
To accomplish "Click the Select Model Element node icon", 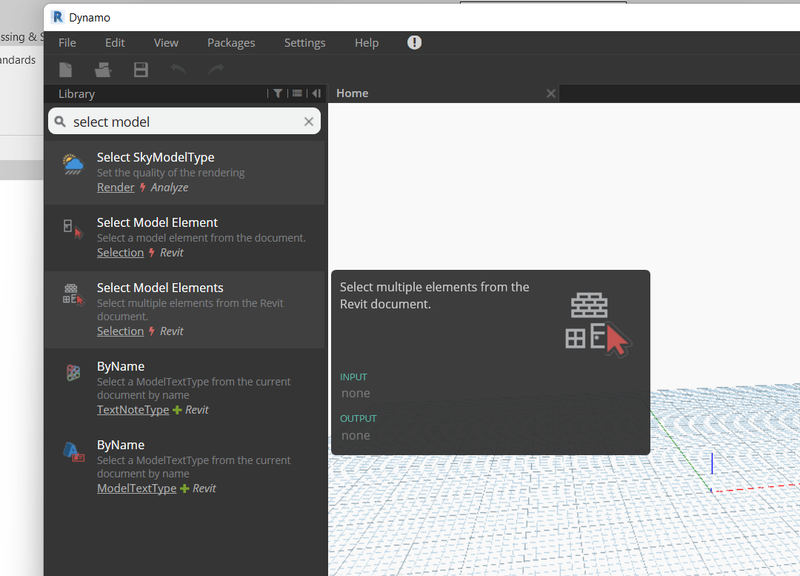I will 73,229.
